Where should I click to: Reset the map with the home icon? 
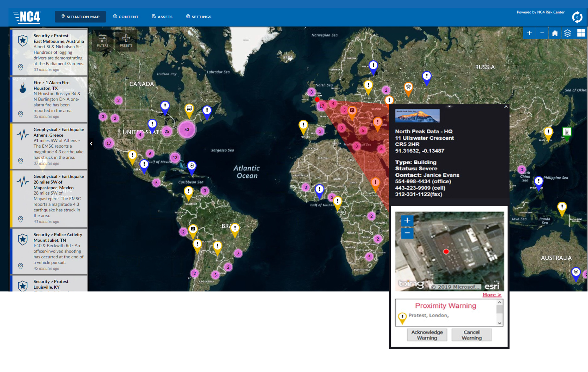[x=555, y=33]
